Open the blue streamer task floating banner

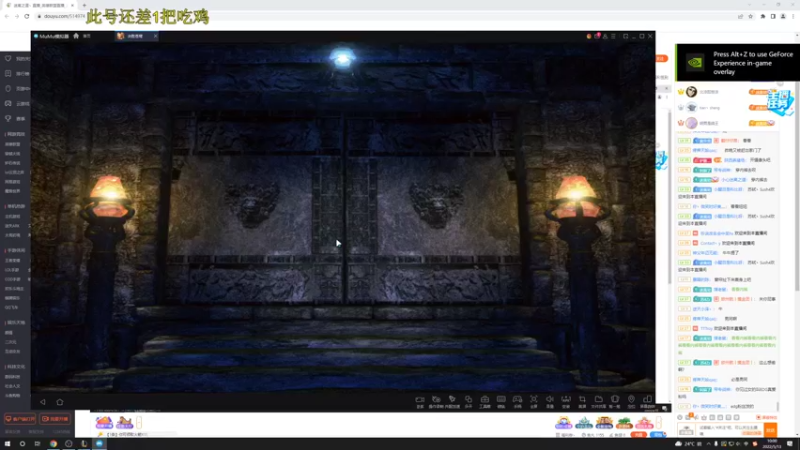(781, 102)
